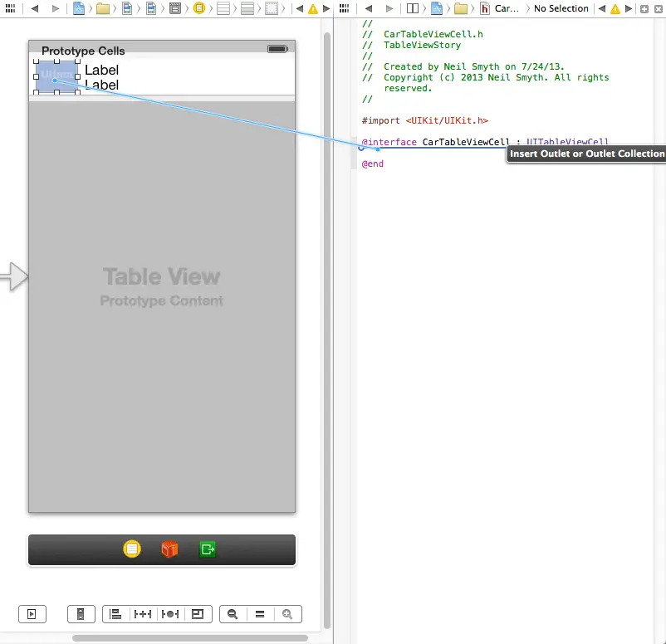Viewport: 666px width, 644px height.
Task: Open the Resizing Behavior button
Action: tap(197, 614)
